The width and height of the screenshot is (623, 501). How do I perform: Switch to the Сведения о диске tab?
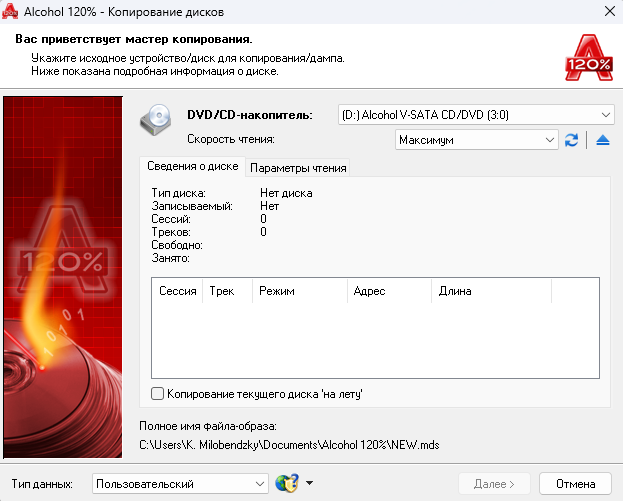pos(192,166)
